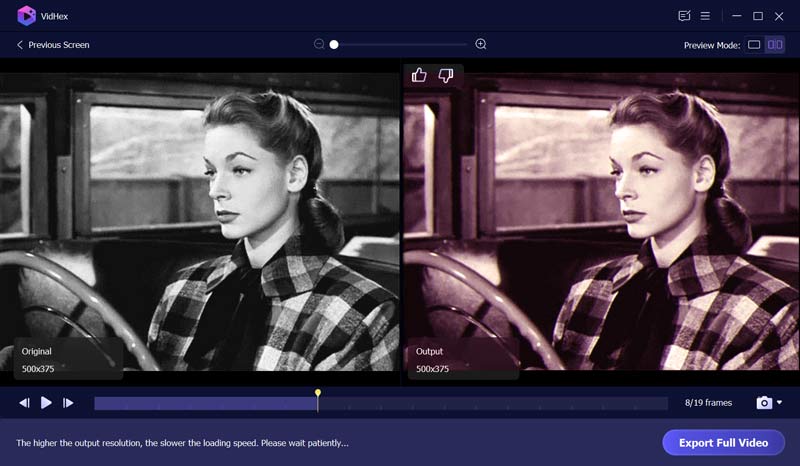Expand the snapshot dropdown arrow

780,403
